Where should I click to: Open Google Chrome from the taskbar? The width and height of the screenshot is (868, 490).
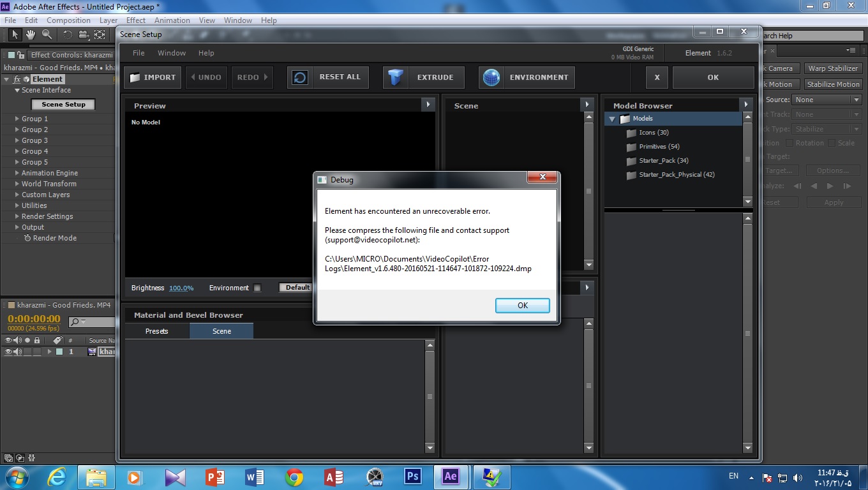click(294, 477)
